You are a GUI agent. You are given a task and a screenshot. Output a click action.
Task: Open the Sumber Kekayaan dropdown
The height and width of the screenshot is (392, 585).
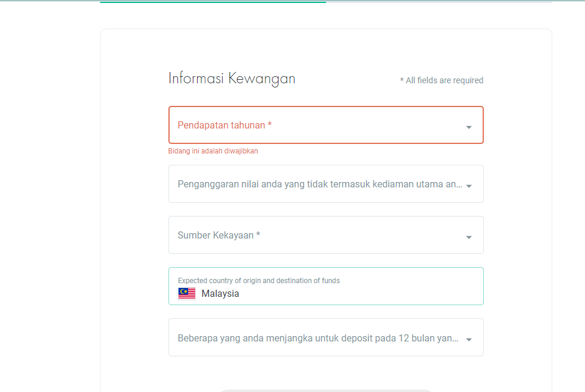pyautogui.click(x=326, y=235)
